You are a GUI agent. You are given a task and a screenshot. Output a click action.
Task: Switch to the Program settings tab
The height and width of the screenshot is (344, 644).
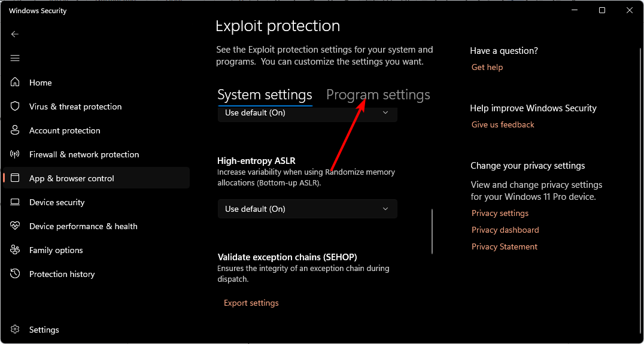378,95
